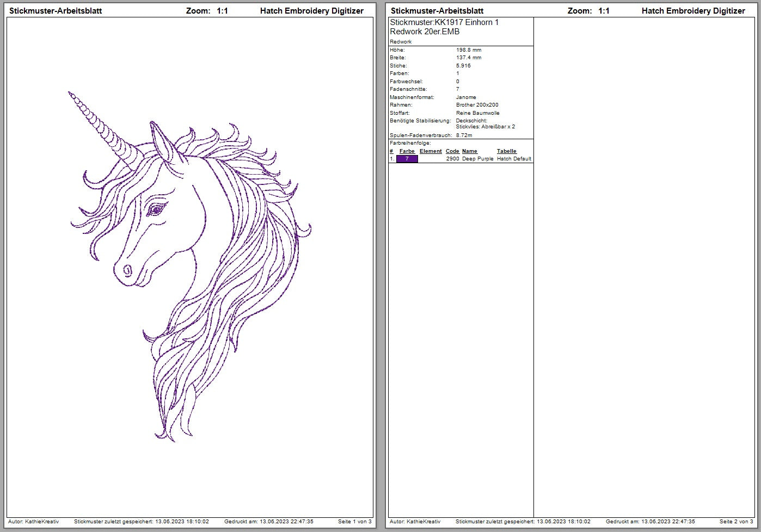
Task: Click 'Autor: KathieKreativ' footer on page 1
Action: coord(34,522)
